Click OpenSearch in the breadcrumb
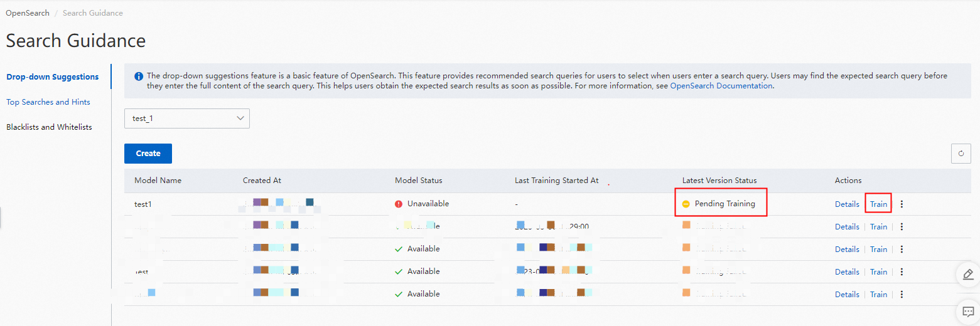Image resolution: width=980 pixels, height=326 pixels. click(28, 13)
